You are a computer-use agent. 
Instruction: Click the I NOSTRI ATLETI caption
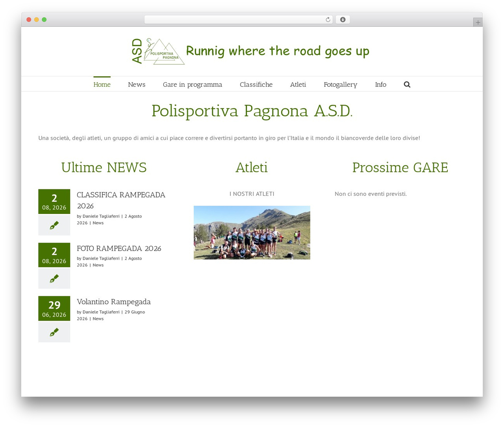[x=252, y=194]
